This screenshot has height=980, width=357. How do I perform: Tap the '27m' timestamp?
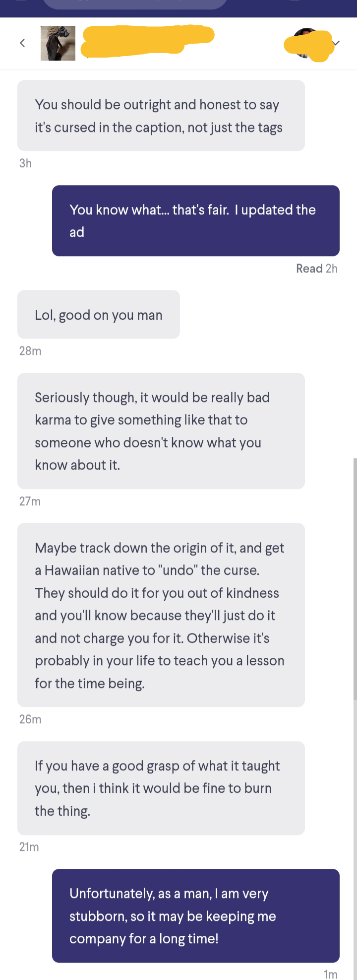click(30, 501)
